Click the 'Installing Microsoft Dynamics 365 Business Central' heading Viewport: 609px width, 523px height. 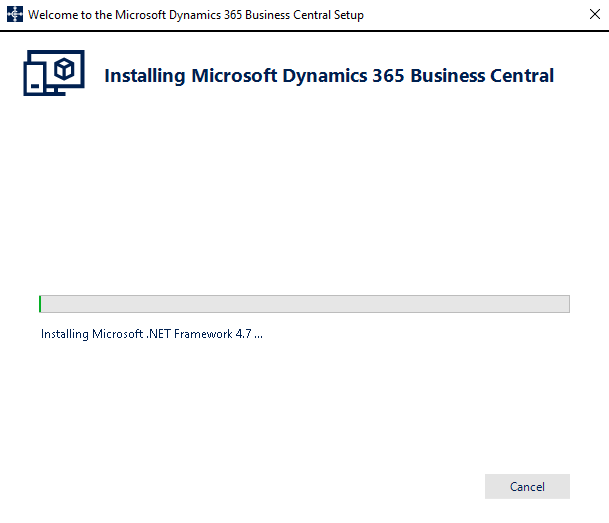(329, 76)
